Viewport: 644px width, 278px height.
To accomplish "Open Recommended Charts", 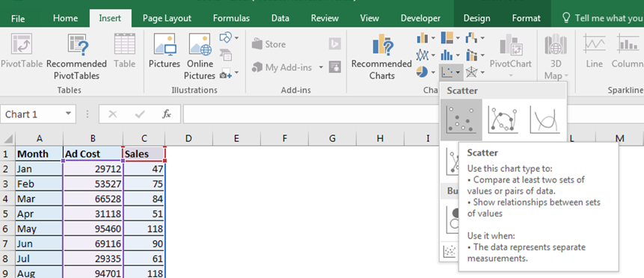I will click(x=381, y=57).
